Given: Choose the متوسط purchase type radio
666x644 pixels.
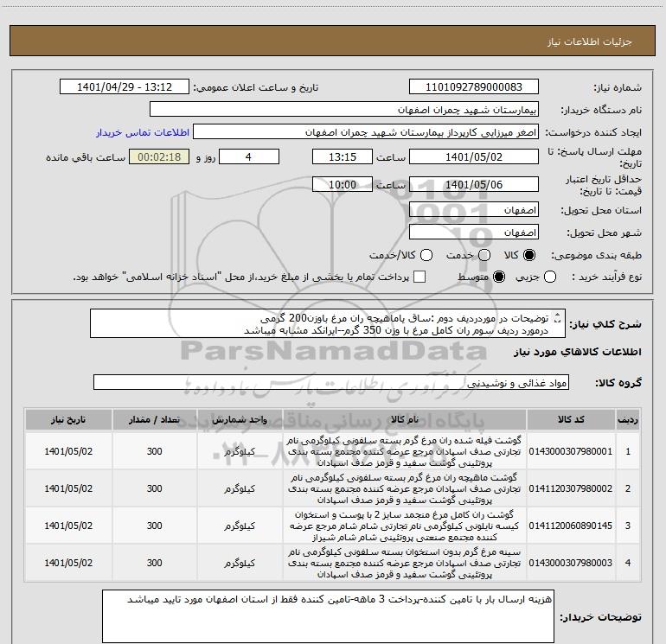Looking at the screenshot, I should point(499,277).
